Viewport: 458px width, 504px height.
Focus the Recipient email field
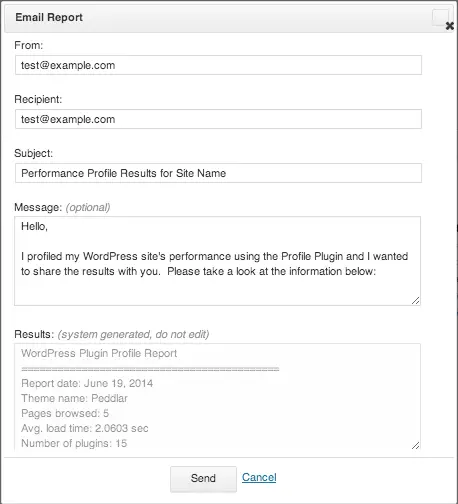click(x=218, y=119)
